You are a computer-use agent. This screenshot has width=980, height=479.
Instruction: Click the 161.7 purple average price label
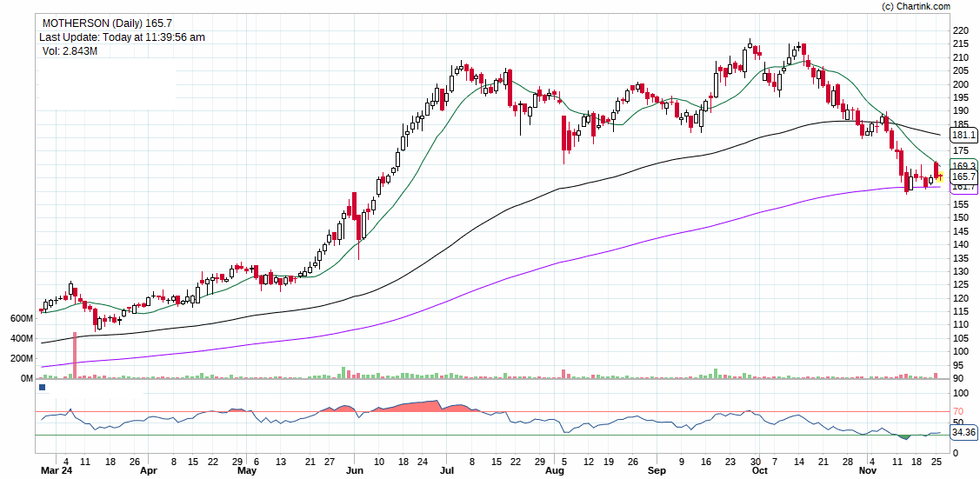click(x=963, y=188)
